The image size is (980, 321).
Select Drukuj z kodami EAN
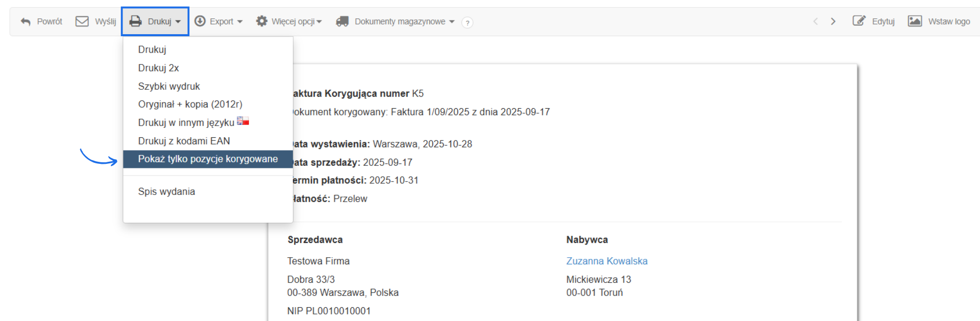click(x=208, y=141)
